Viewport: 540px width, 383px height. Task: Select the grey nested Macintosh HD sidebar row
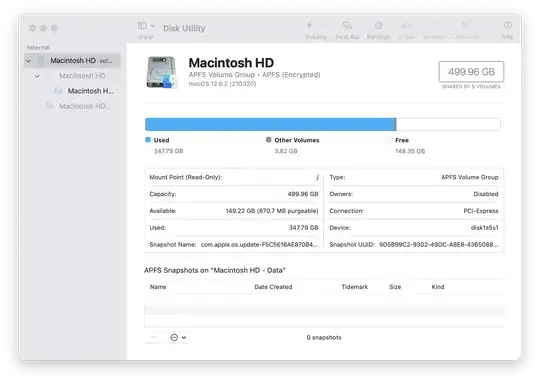click(x=72, y=76)
